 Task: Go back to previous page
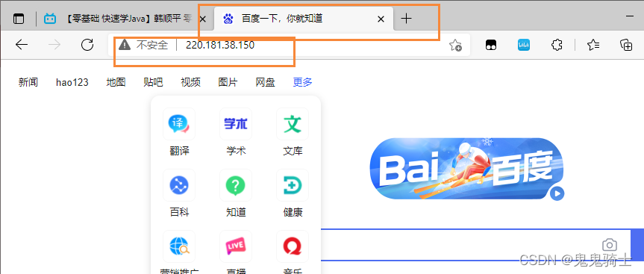pos(22,45)
